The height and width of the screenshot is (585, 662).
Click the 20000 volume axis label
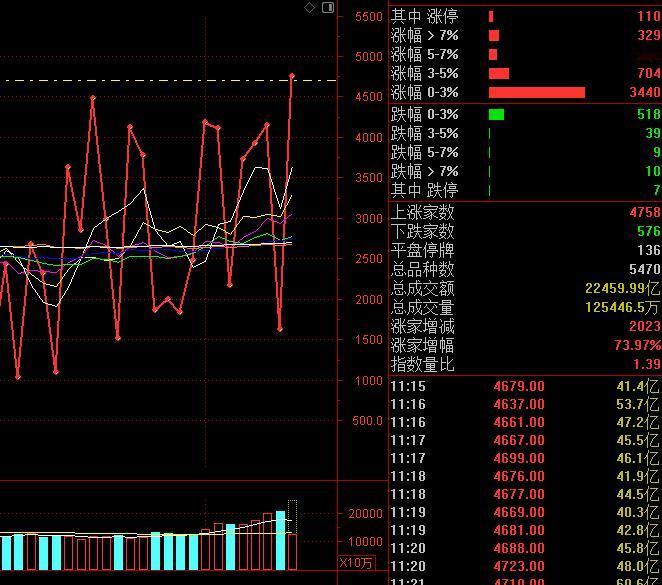(x=365, y=514)
